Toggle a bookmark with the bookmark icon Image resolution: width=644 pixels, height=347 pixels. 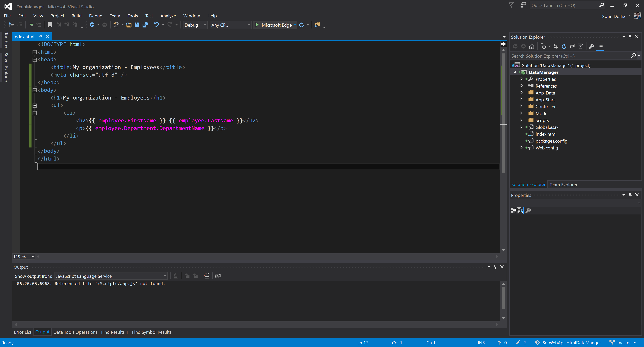coord(50,25)
